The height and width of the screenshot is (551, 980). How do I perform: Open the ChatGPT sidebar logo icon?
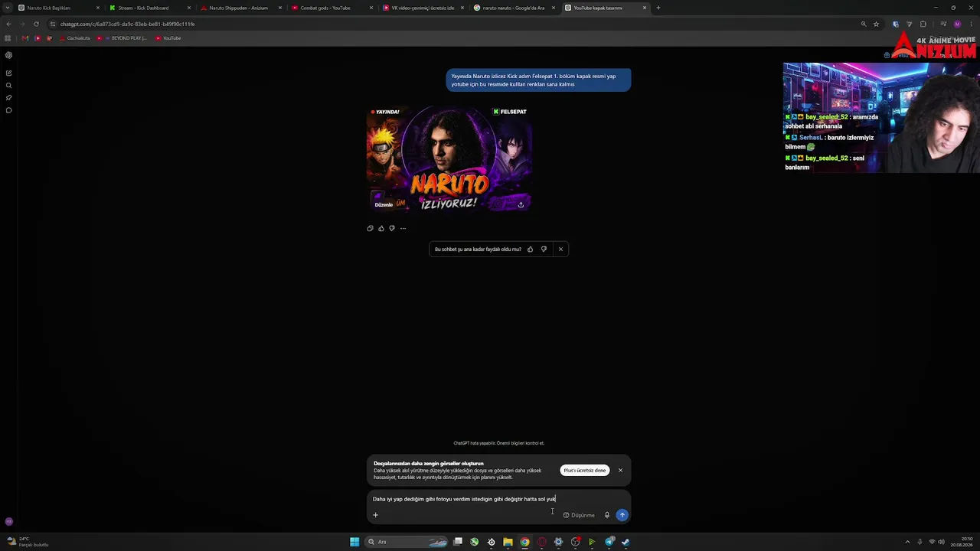8,55
